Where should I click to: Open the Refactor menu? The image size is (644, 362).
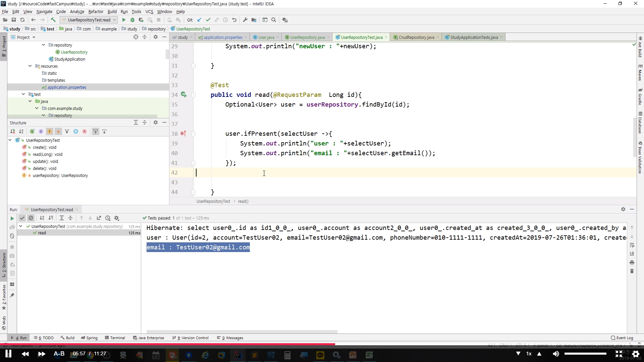96,11
